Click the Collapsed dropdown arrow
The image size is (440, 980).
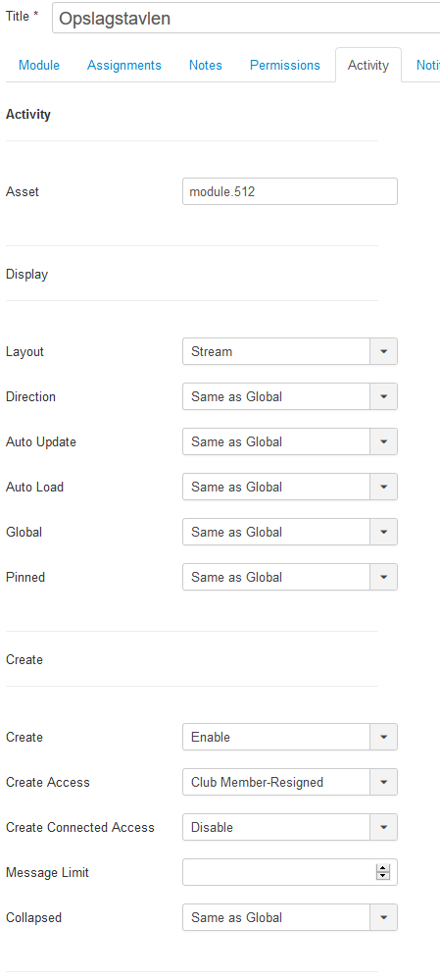[384, 917]
